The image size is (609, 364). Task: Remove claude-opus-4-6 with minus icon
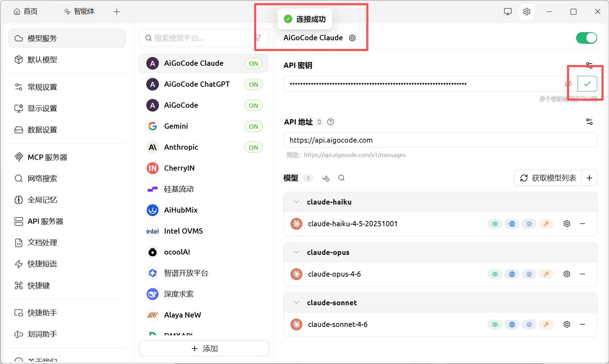click(x=583, y=274)
